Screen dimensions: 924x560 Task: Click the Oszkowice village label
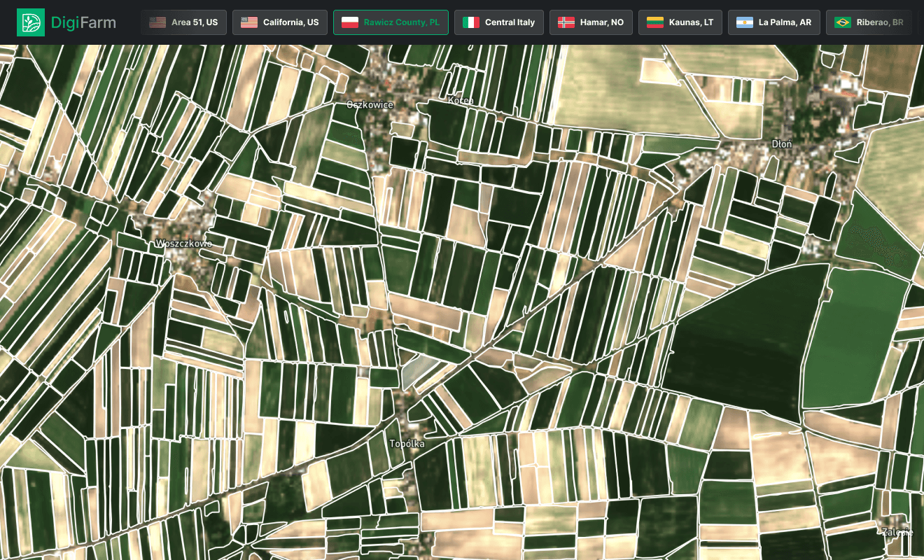[x=370, y=104]
